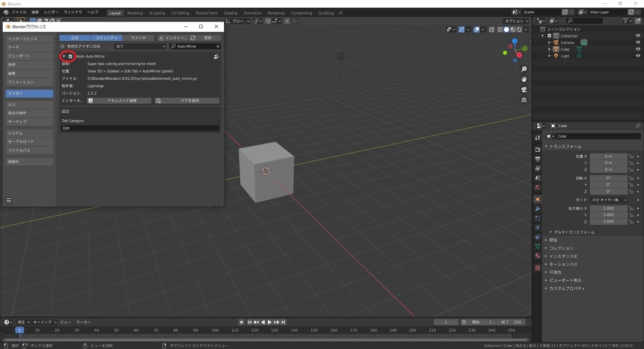Hide the Light with its eye icon
This screenshot has height=349, width=644.
(638, 56)
